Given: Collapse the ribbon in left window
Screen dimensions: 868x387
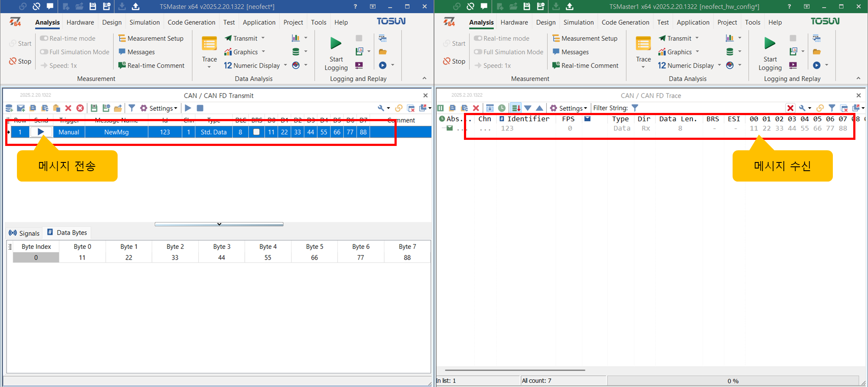Looking at the screenshot, I should [424, 78].
